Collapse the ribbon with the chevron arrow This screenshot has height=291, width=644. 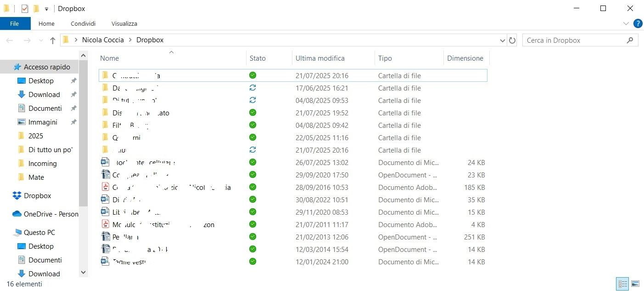pyautogui.click(x=626, y=23)
